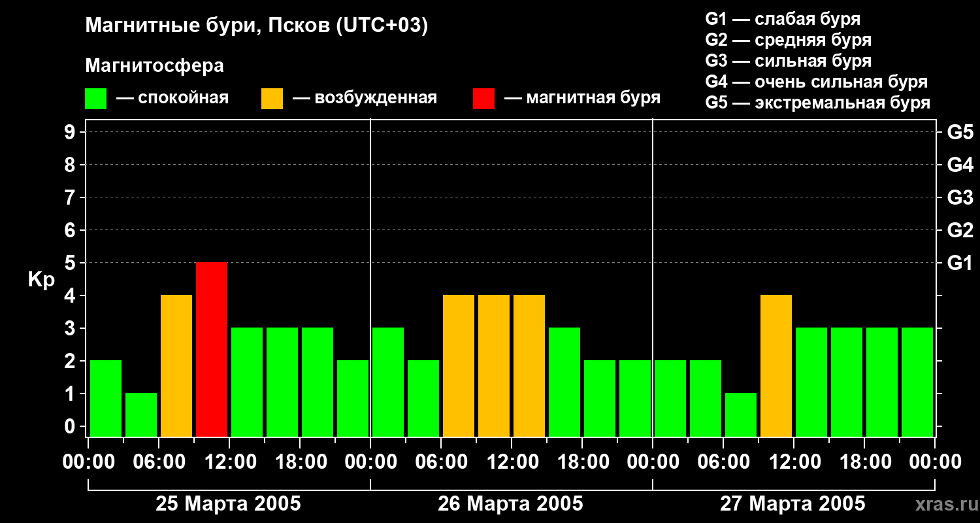Viewport: 980px width, 523px height.
Task: Select the red Kp 5 bar on 25 March
Action: (212, 349)
